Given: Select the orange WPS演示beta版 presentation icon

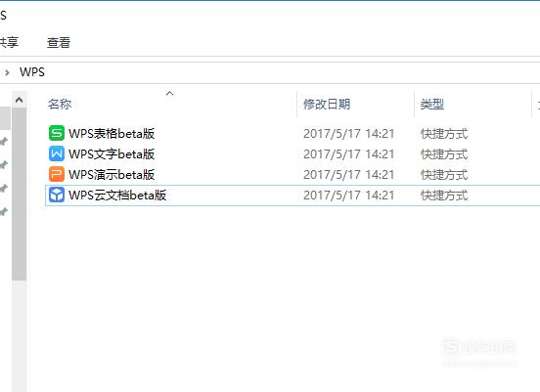Looking at the screenshot, I should tap(57, 174).
